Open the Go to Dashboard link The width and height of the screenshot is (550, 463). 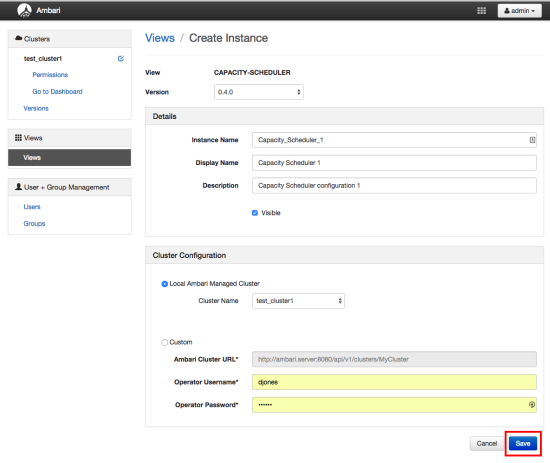point(58,92)
